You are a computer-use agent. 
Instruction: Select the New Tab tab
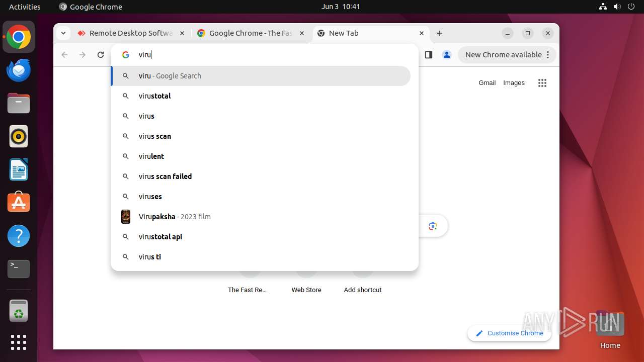pyautogui.click(x=371, y=33)
